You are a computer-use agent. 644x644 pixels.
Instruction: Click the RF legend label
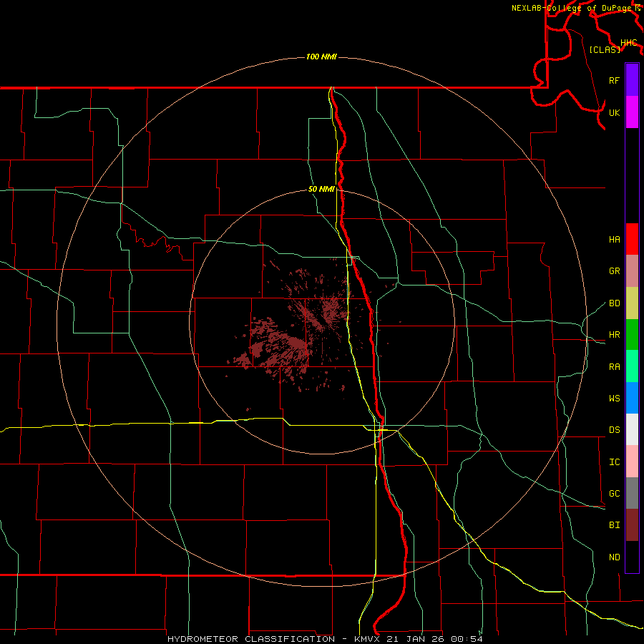(614, 81)
